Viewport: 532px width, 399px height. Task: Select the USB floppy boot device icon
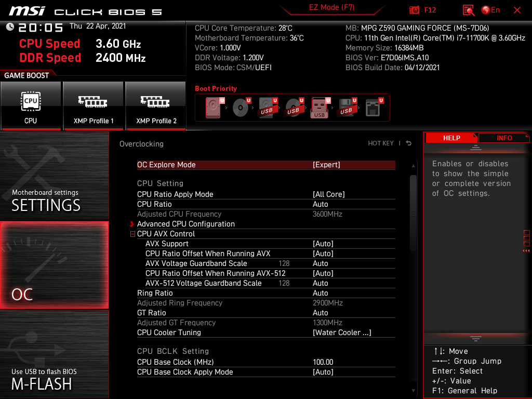348,108
